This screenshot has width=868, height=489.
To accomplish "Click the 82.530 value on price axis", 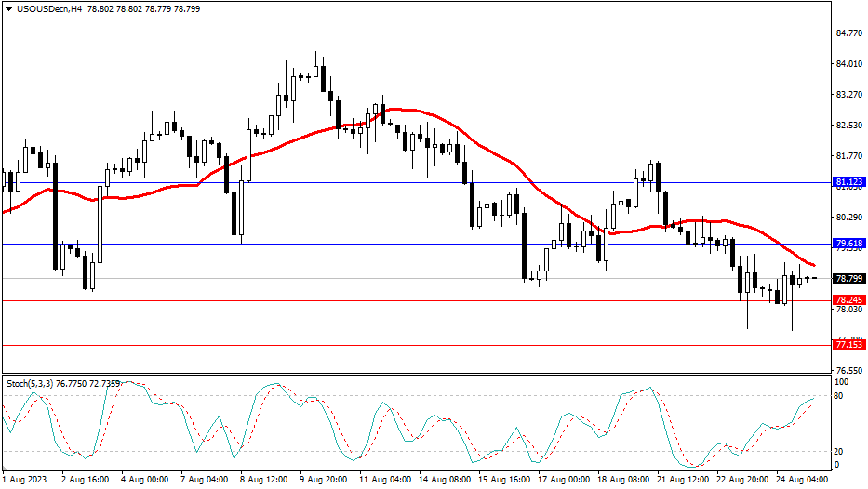I will point(848,126).
